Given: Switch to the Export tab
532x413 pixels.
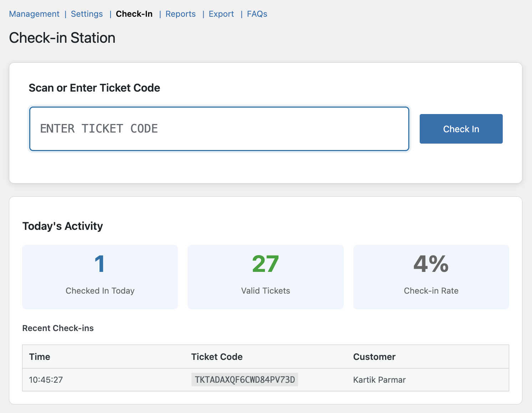Looking at the screenshot, I should [x=221, y=14].
